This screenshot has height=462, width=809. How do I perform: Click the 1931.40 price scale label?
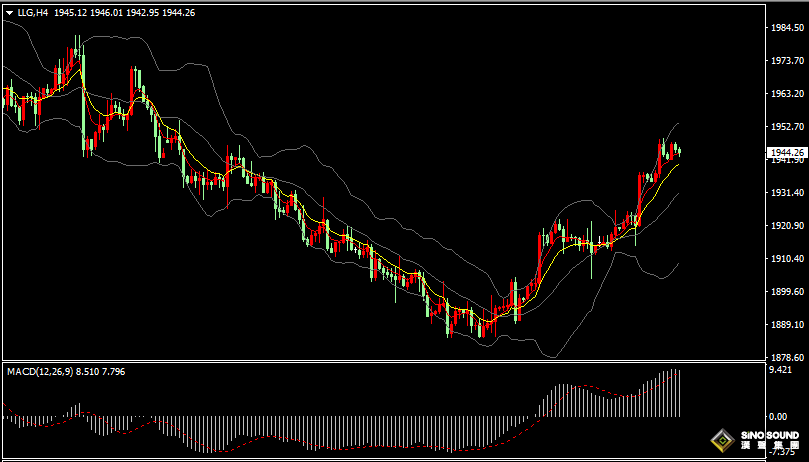(785, 193)
